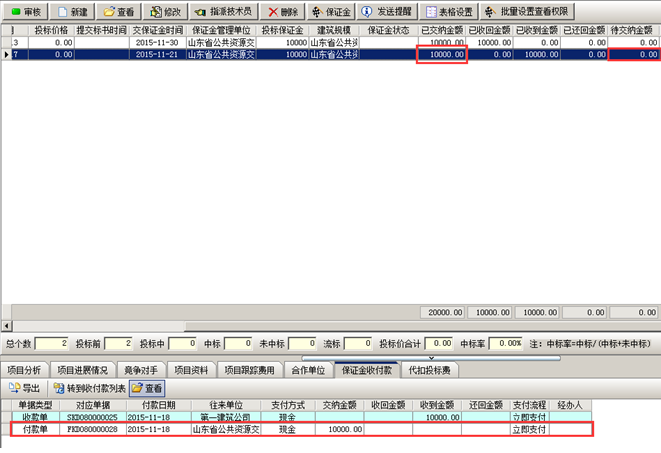Viewport: 661px width, 453px height.
Task: Open the top toolbar 查看 (View) button
Action: tap(120, 11)
